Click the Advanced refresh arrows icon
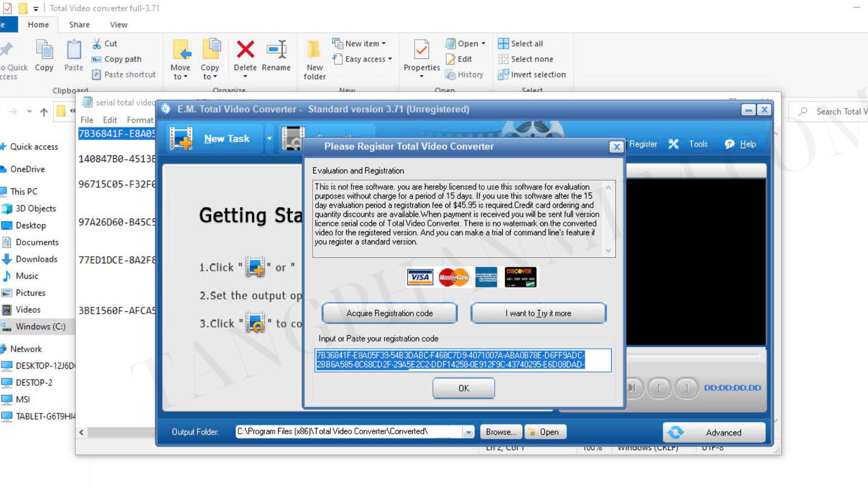The width and height of the screenshot is (868, 488). click(675, 432)
